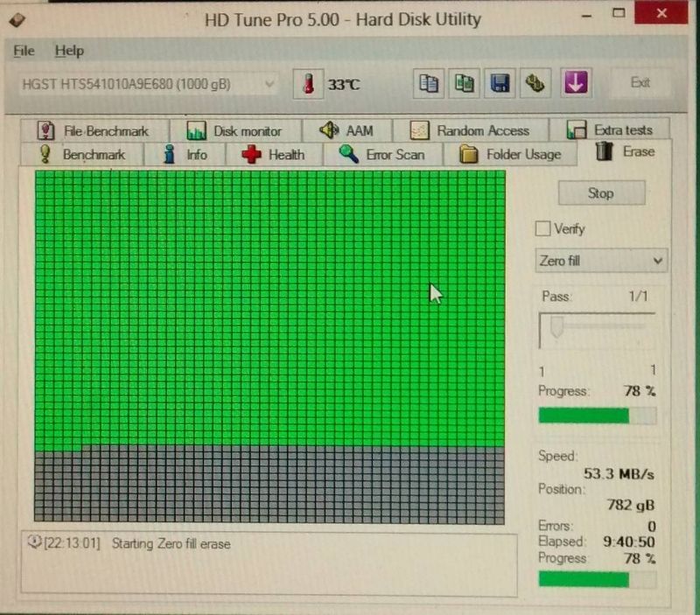Expand the HGST drive selection dropdown

[269, 84]
